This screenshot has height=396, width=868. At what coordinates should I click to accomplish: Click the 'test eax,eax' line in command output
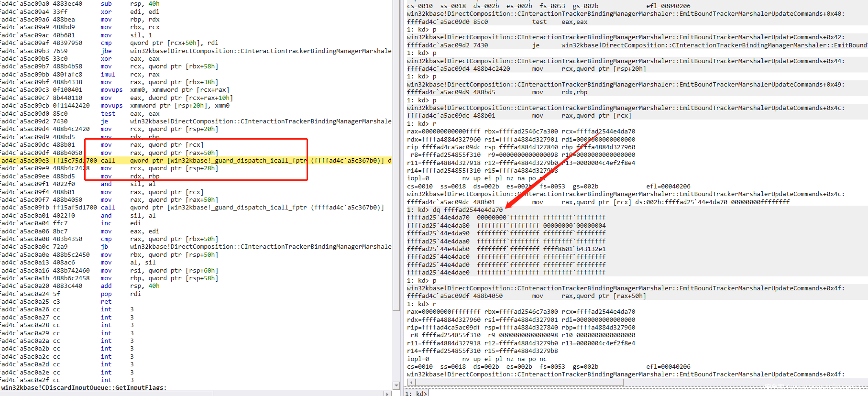click(497, 22)
